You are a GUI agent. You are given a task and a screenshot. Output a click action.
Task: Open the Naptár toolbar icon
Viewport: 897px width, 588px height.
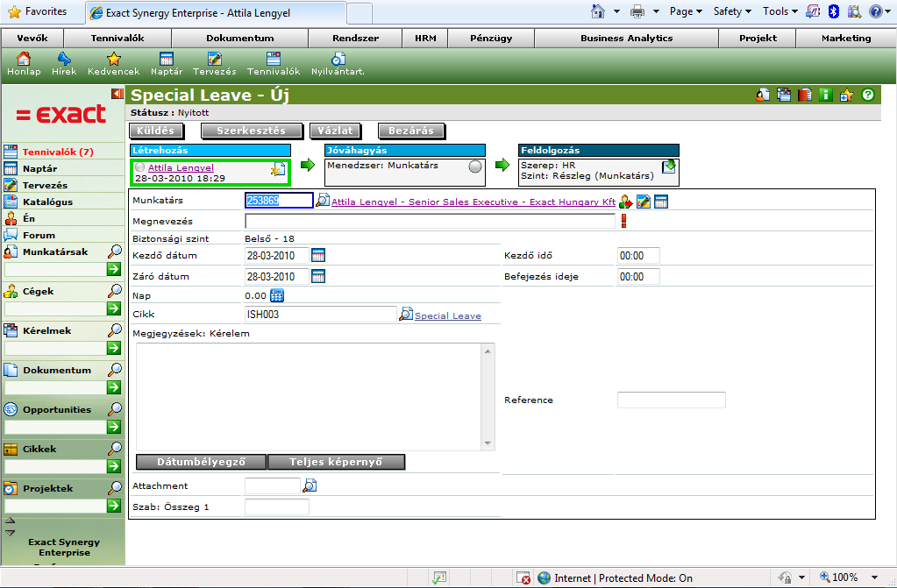click(167, 59)
